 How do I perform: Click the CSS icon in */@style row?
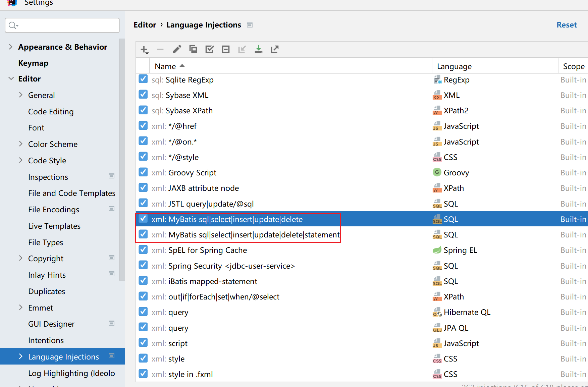click(437, 157)
